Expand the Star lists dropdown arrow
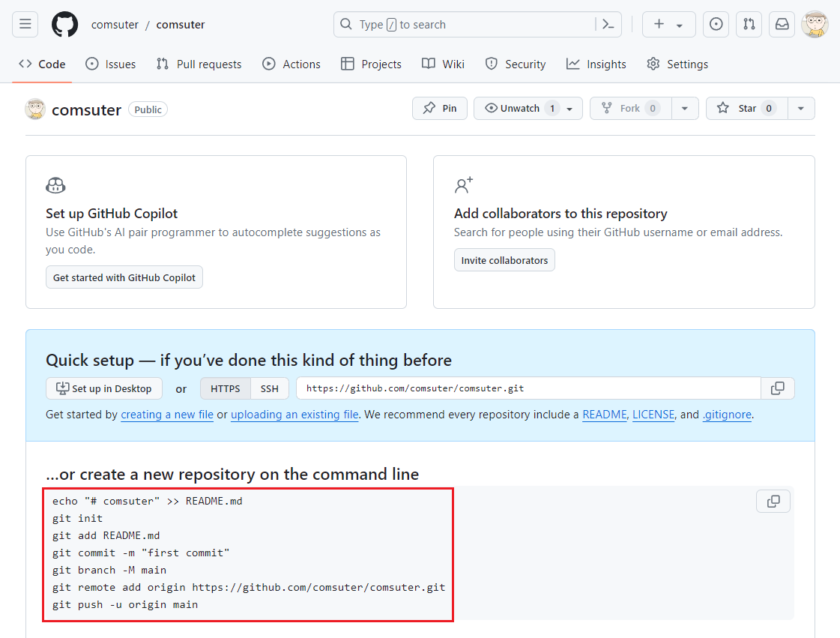Screen dimensions: 840x638 pyautogui.click(x=801, y=108)
